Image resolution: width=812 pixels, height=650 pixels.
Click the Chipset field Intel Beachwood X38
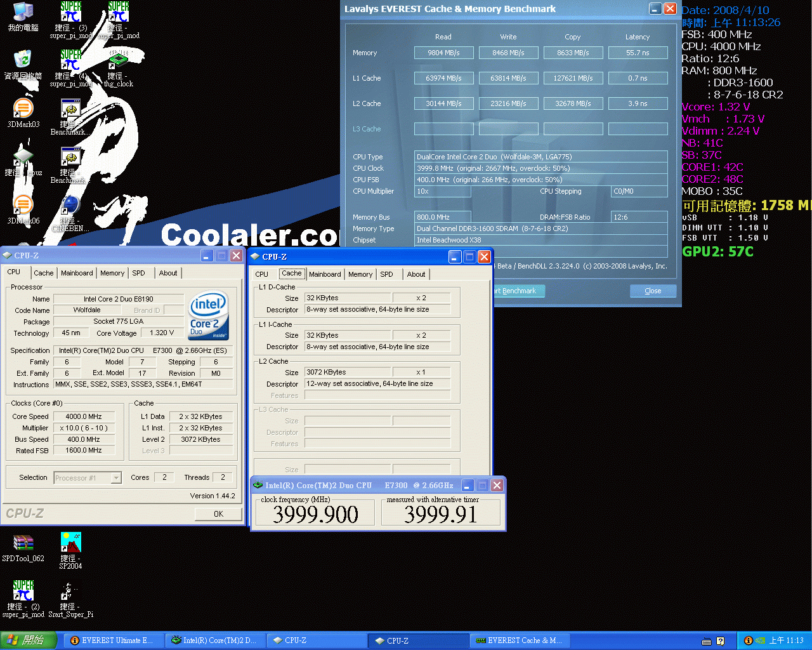540,240
